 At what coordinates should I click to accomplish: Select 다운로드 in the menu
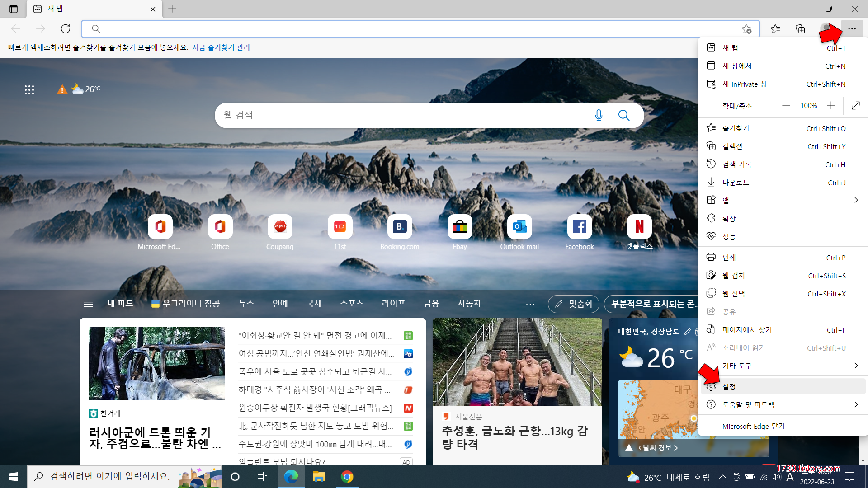pos(736,183)
